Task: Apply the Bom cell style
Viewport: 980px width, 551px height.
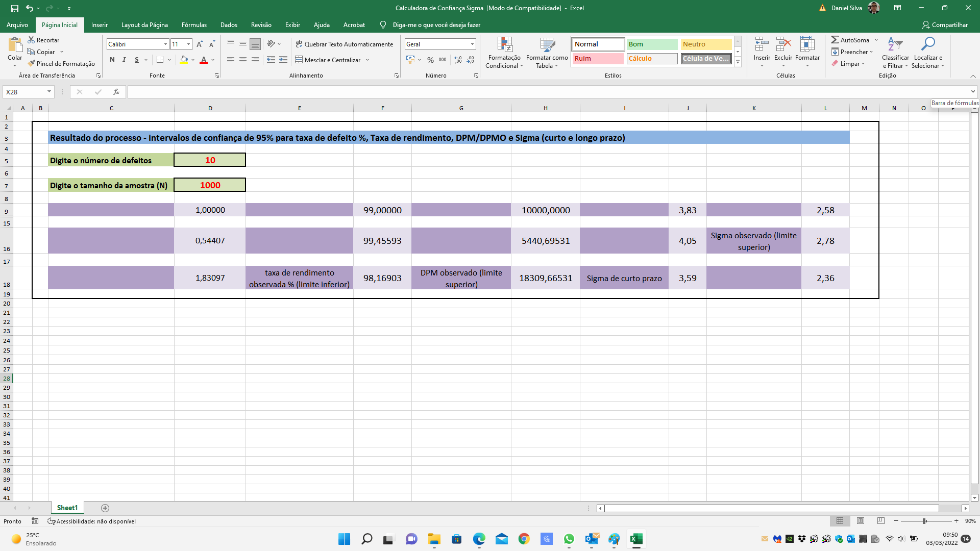Action: pyautogui.click(x=652, y=44)
